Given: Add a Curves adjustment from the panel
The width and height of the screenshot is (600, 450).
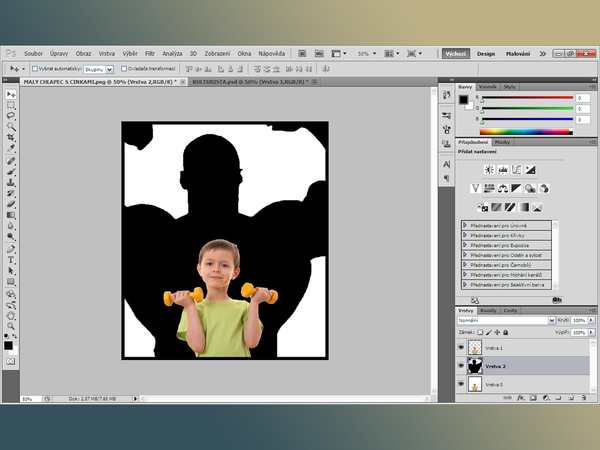Looking at the screenshot, I should [x=517, y=170].
